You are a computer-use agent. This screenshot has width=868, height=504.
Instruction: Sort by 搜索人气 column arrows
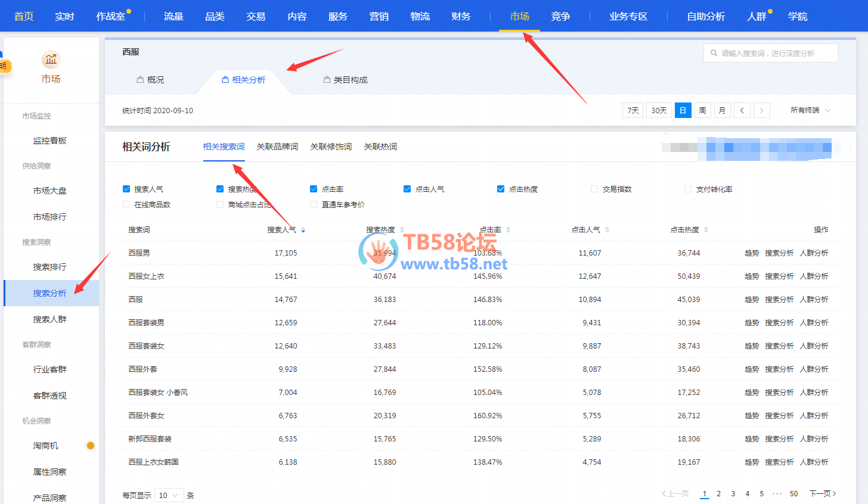pos(303,230)
